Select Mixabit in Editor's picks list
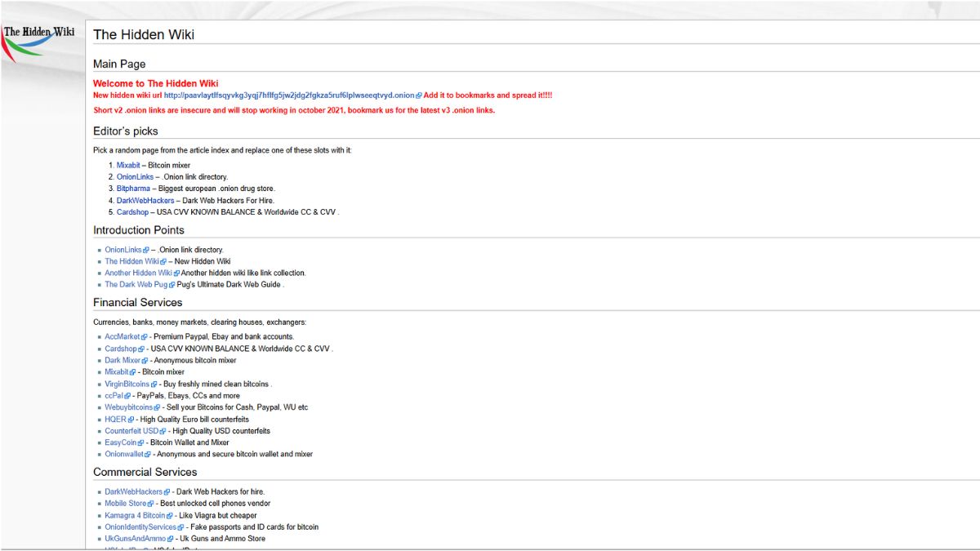The image size is (980, 551). [x=128, y=165]
